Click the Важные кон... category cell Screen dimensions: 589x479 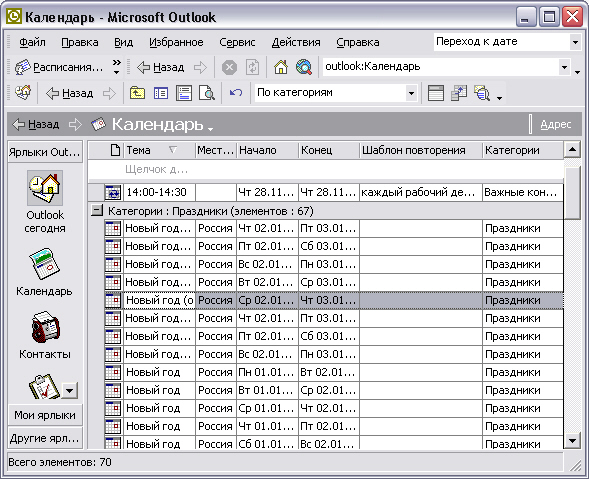point(523,192)
